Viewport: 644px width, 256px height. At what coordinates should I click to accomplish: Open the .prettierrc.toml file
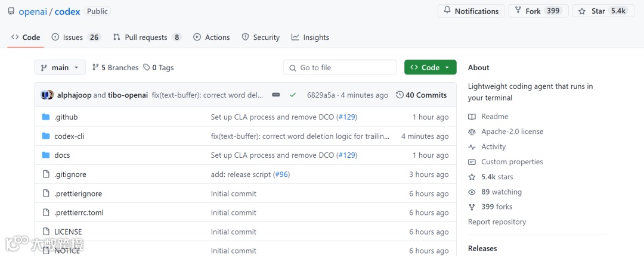79,213
